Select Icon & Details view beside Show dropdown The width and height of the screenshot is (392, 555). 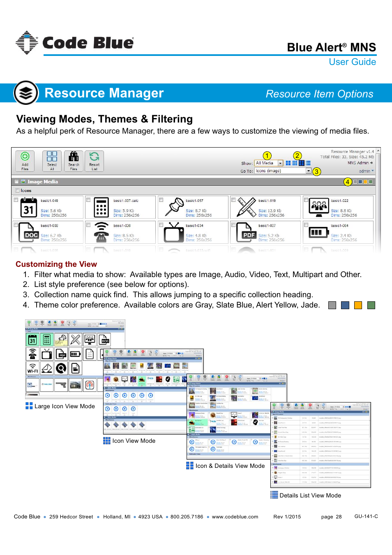point(302,163)
